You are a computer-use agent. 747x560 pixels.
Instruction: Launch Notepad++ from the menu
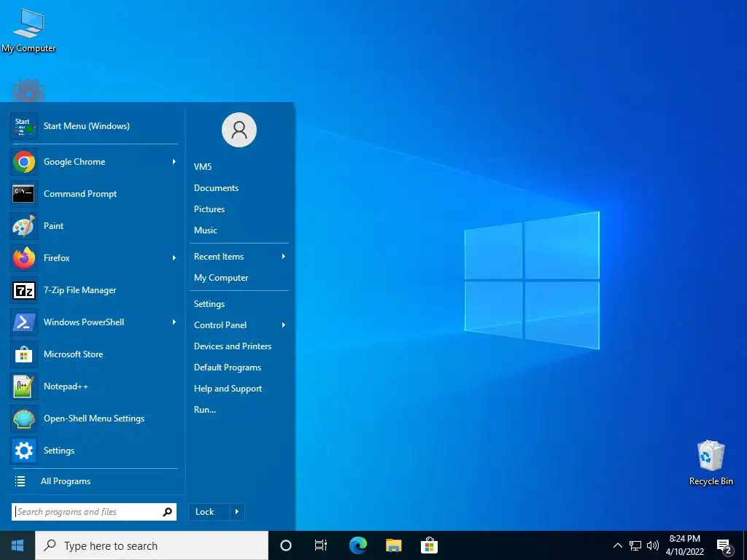pos(94,386)
